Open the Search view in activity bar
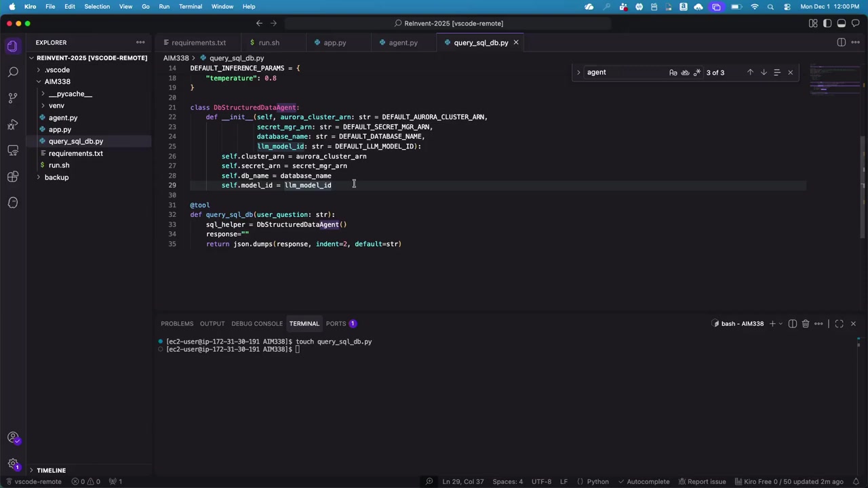 point(13,72)
